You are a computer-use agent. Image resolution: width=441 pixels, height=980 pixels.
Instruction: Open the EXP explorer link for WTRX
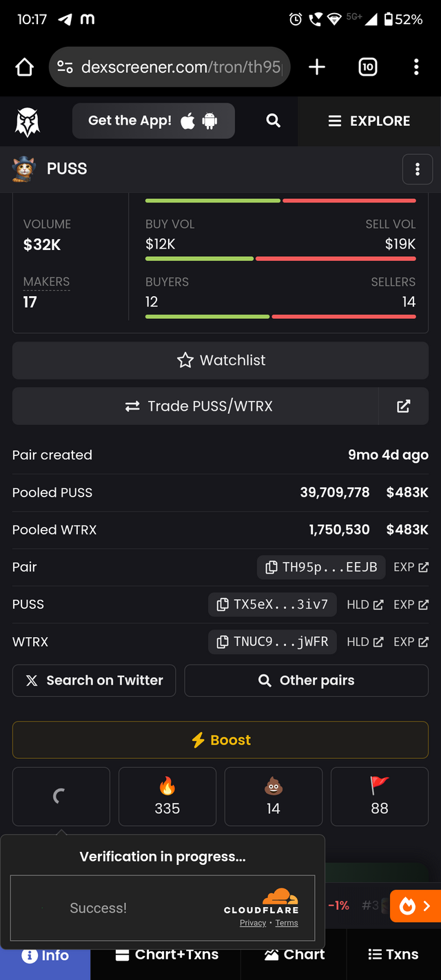[411, 642]
